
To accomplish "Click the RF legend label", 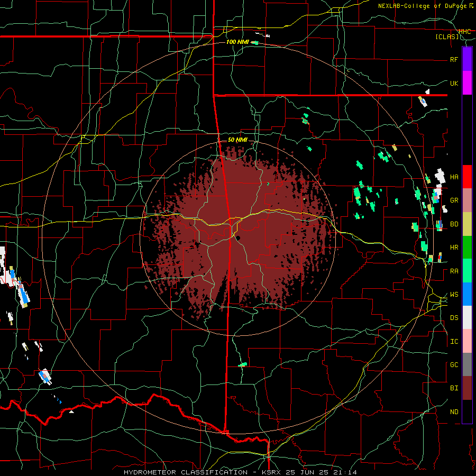I will pos(454,59).
